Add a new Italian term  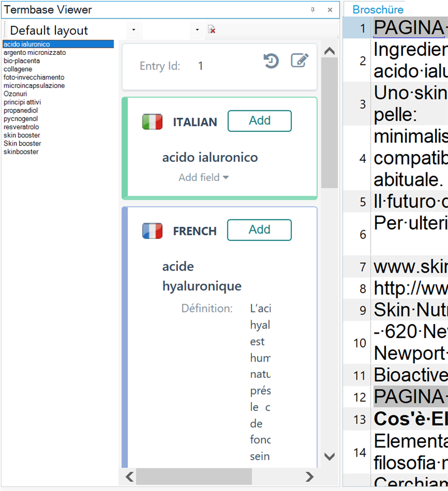tap(260, 121)
